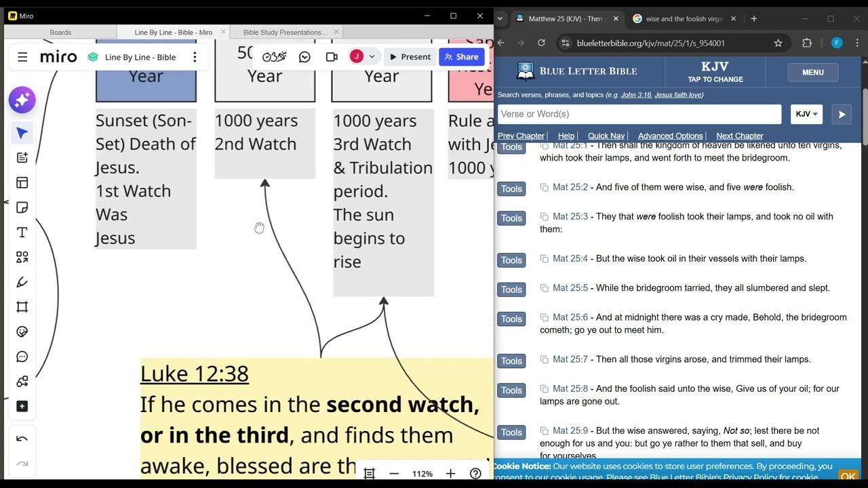
Task: Focus the Verse or Word(s) search field
Action: (639, 114)
